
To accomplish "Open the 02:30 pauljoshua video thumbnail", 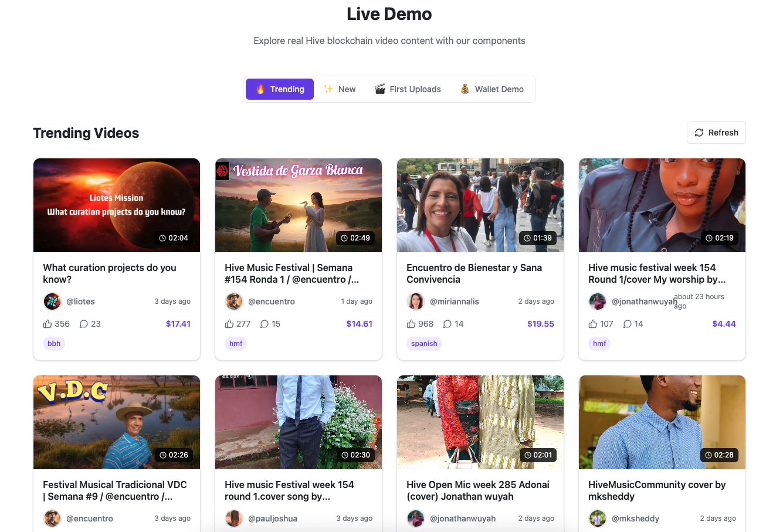I will 299,422.
